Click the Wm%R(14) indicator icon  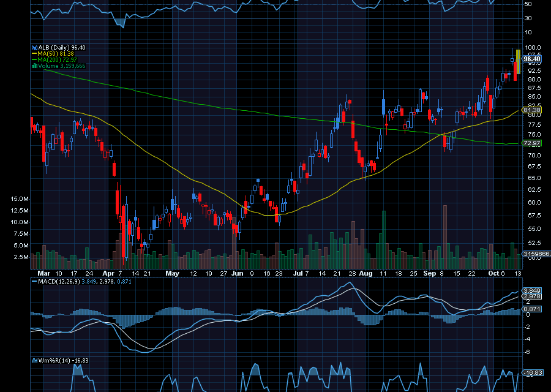point(34,361)
